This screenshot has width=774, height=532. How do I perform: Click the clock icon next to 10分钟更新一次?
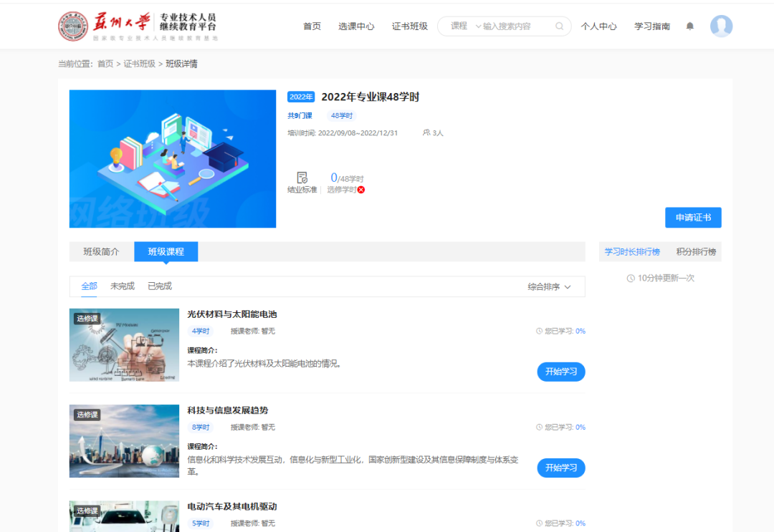pyautogui.click(x=631, y=278)
